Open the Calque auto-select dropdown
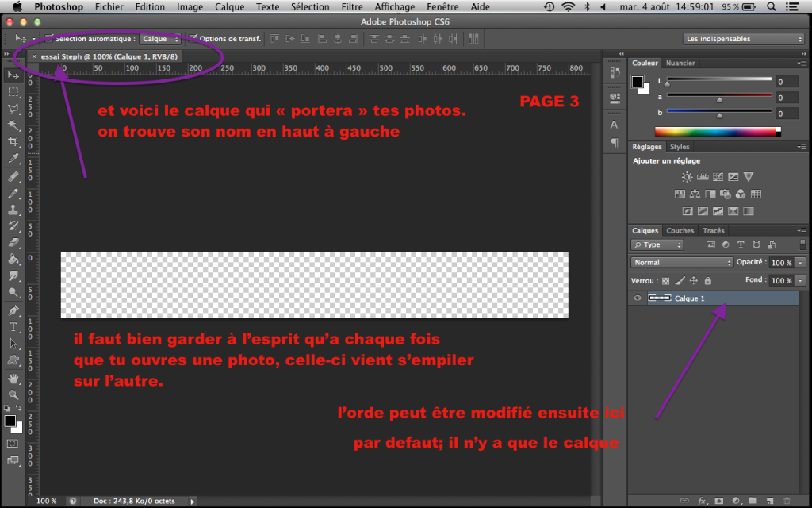The image size is (812, 508). click(x=160, y=39)
